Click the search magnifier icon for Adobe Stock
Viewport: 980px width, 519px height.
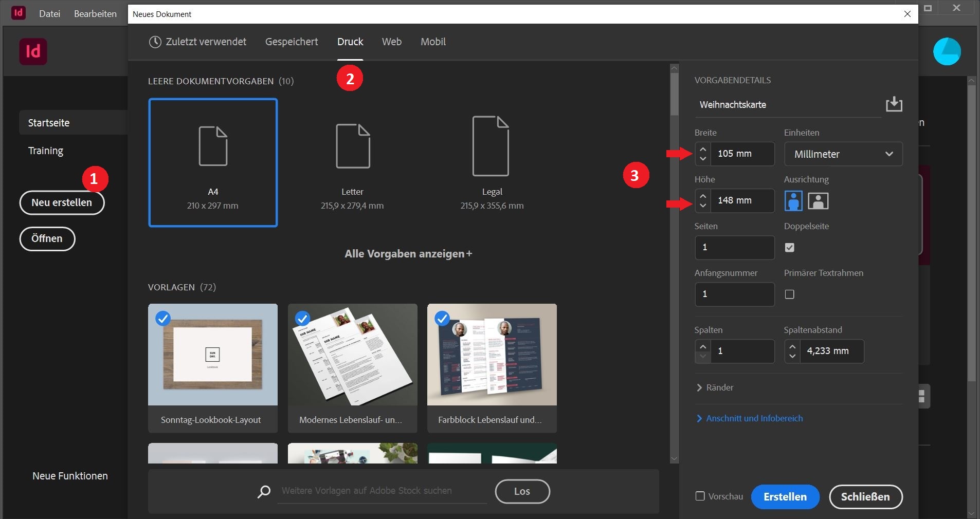264,491
